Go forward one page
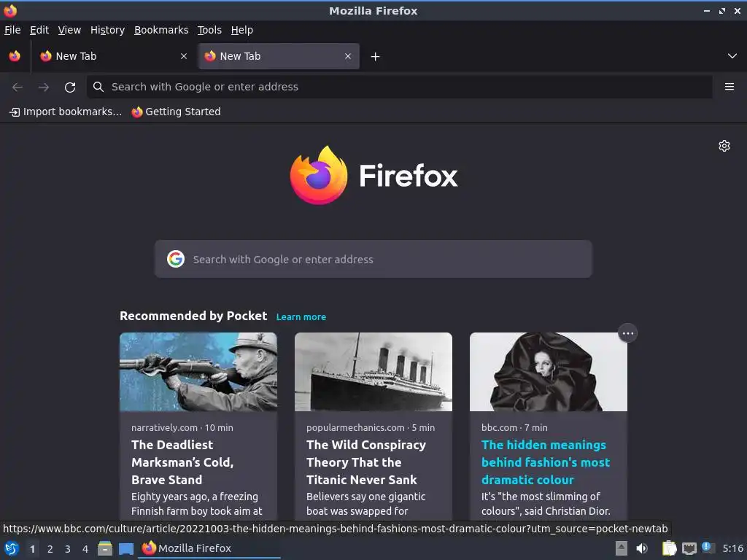Image resolution: width=747 pixels, height=560 pixels. 44,87
